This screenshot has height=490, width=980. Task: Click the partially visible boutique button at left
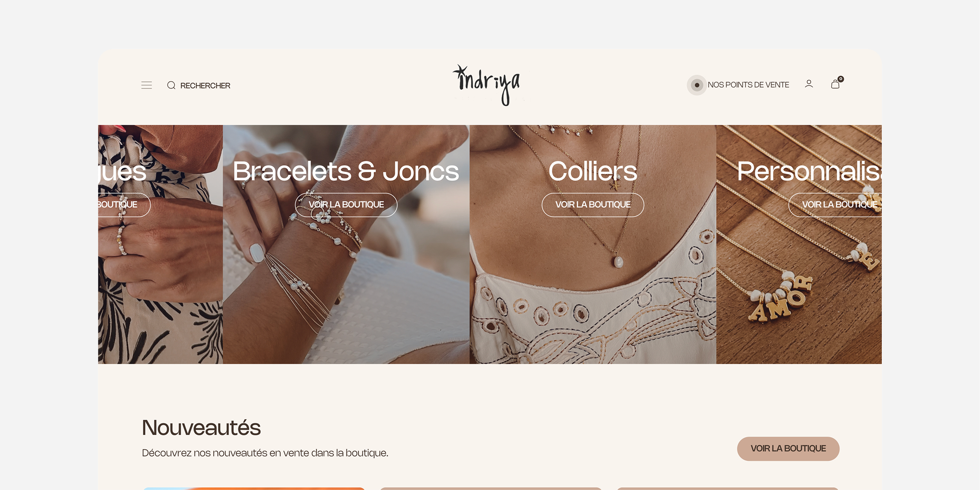[124, 205]
